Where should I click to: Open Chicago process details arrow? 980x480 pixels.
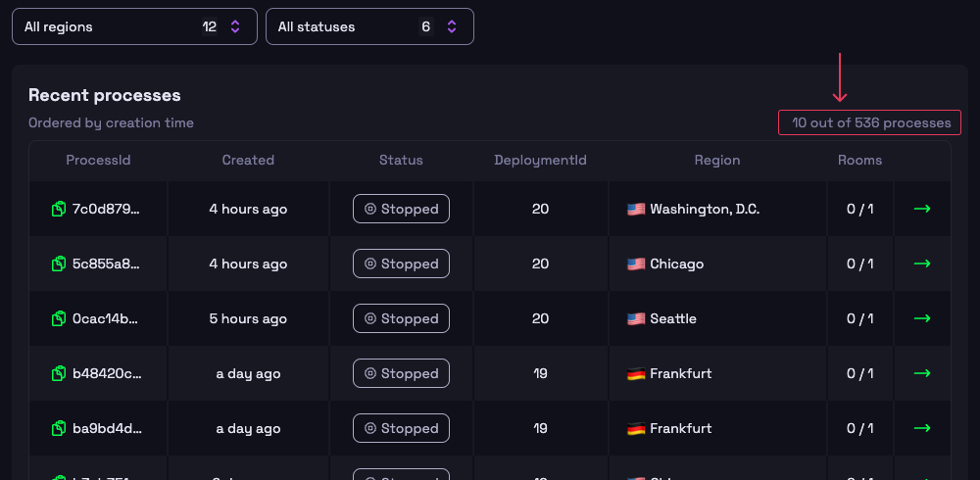click(x=921, y=264)
